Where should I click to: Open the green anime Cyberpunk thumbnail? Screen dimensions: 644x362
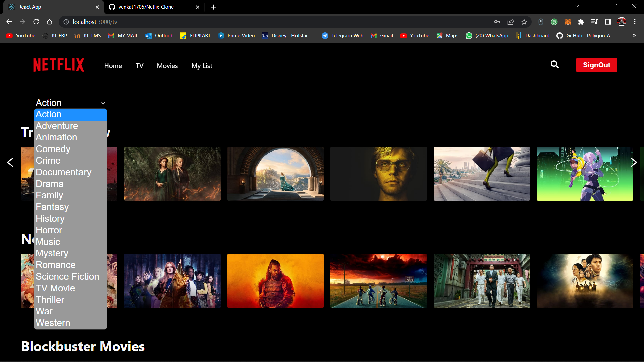click(585, 174)
